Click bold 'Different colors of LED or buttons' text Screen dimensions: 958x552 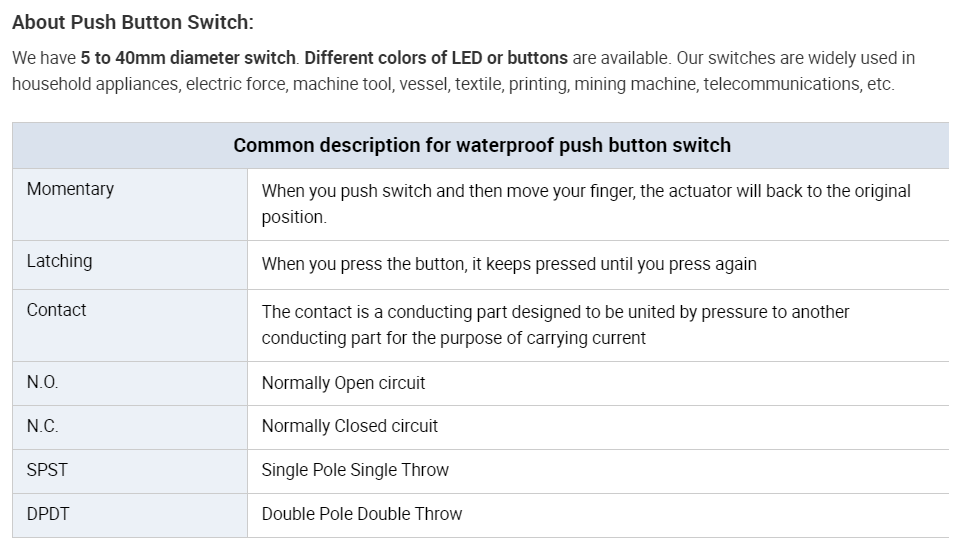pyautogui.click(x=436, y=58)
